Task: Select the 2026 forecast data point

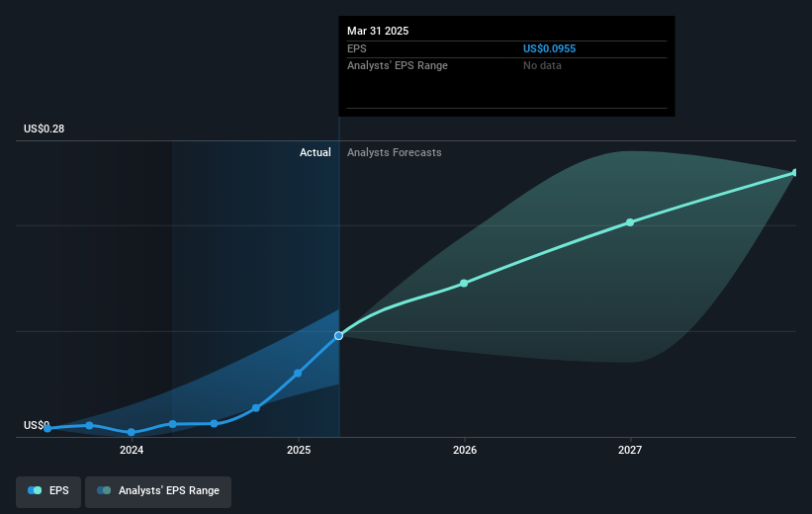Action: tap(464, 283)
